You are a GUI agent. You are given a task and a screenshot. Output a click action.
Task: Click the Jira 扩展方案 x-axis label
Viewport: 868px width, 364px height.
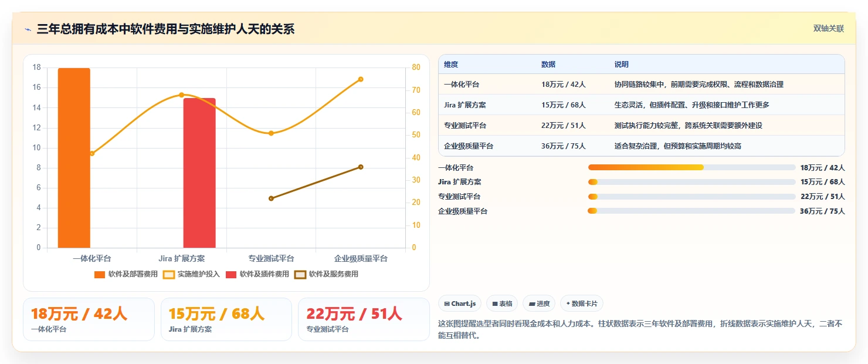click(x=181, y=258)
